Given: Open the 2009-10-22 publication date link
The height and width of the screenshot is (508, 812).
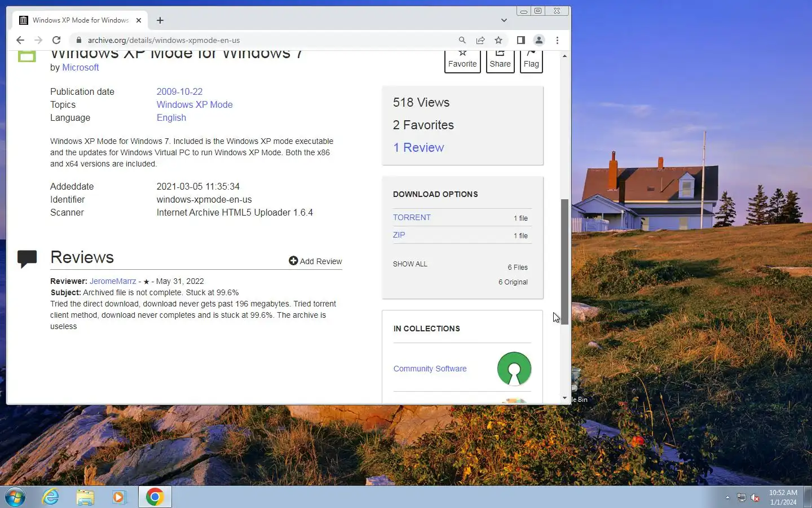Looking at the screenshot, I should 179,91.
